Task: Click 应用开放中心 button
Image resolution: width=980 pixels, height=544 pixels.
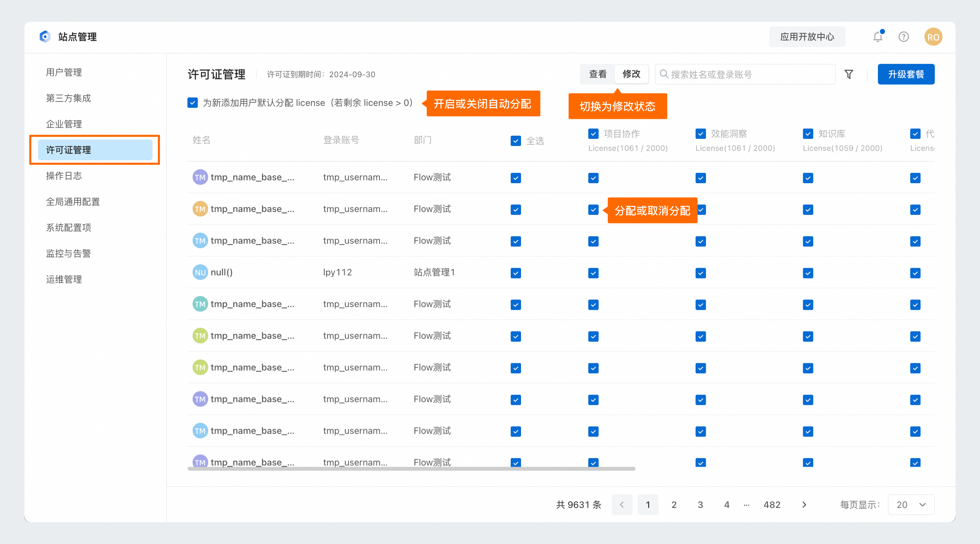Action: pos(807,36)
